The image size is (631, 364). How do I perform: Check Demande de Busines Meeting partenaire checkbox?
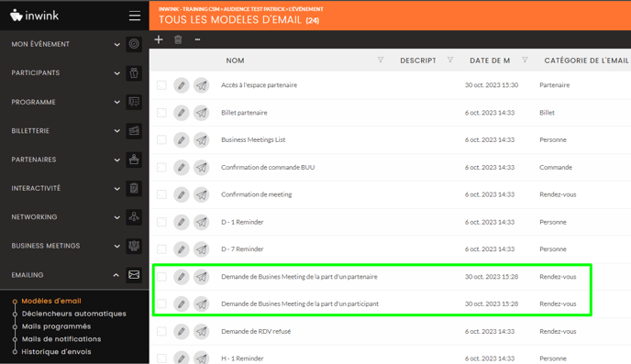[161, 277]
